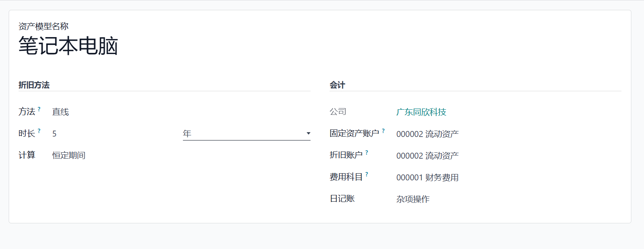The width and height of the screenshot is (644, 249).
Task: Click the help icon beside 固定资产账户
Action: click(383, 131)
